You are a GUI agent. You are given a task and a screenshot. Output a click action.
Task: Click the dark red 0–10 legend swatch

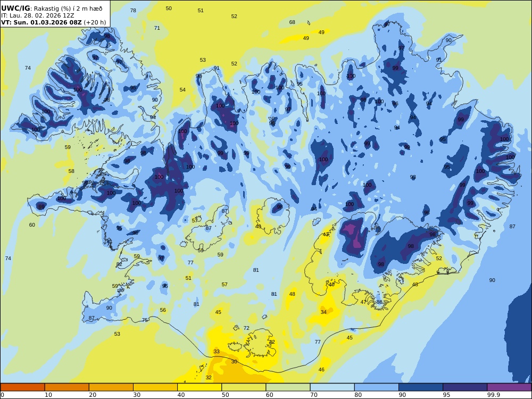tap(22, 387)
